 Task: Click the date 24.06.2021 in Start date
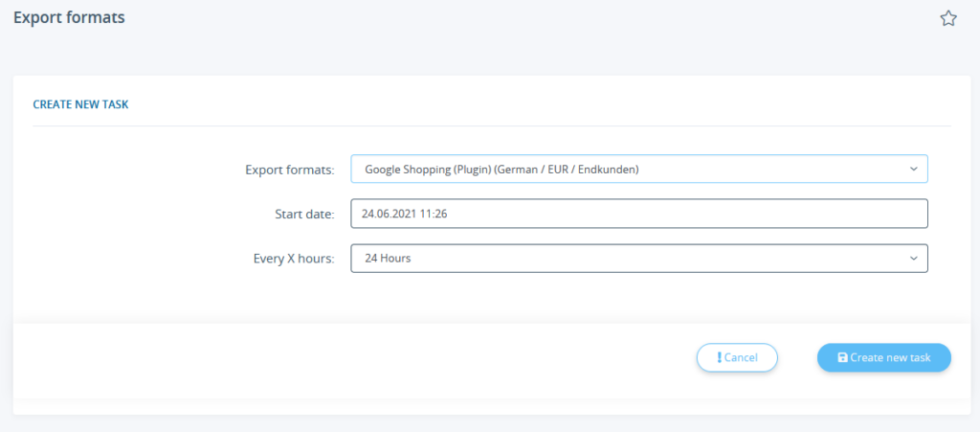(x=389, y=214)
